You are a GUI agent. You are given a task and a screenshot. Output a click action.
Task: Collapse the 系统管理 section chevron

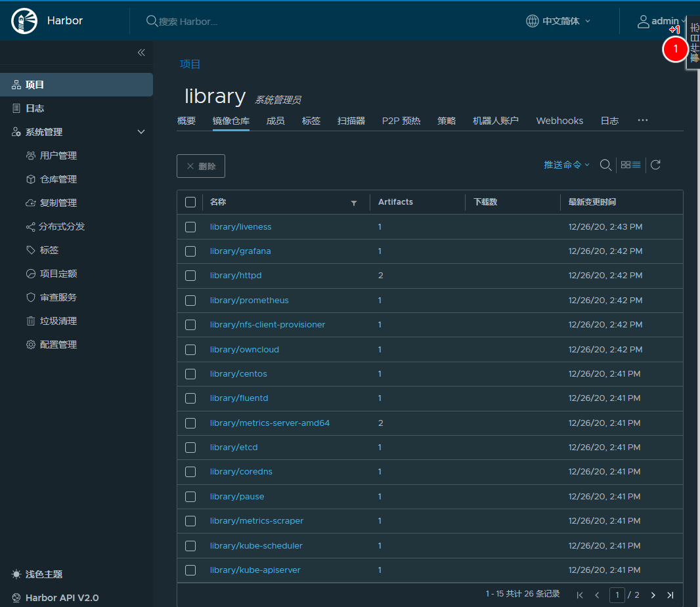click(x=141, y=132)
